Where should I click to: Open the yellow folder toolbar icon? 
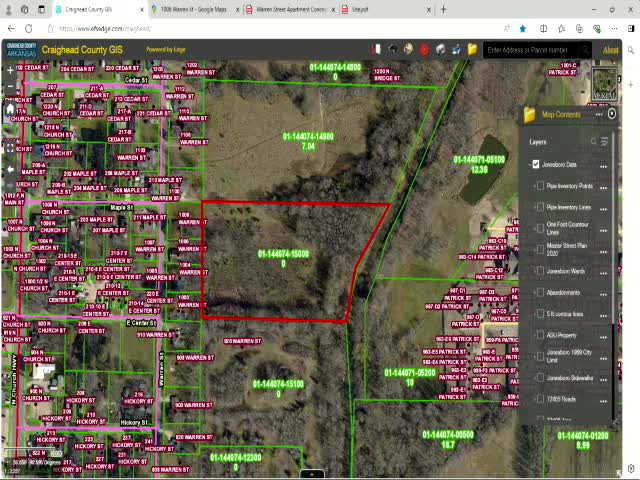[x=472, y=49]
